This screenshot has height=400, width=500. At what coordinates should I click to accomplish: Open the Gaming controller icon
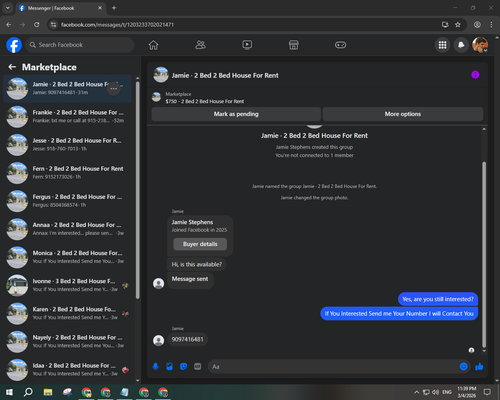click(x=340, y=45)
